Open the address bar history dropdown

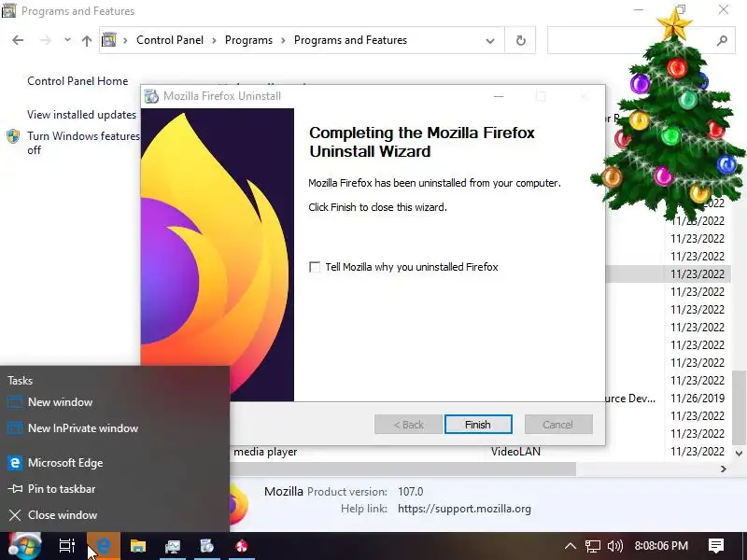pyautogui.click(x=489, y=40)
